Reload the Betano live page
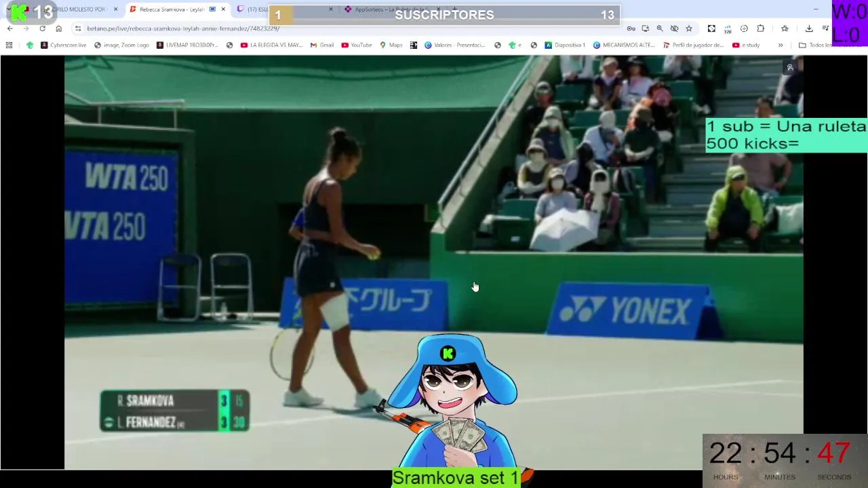Viewport: 868px width, 488px height. pos(42,28)
